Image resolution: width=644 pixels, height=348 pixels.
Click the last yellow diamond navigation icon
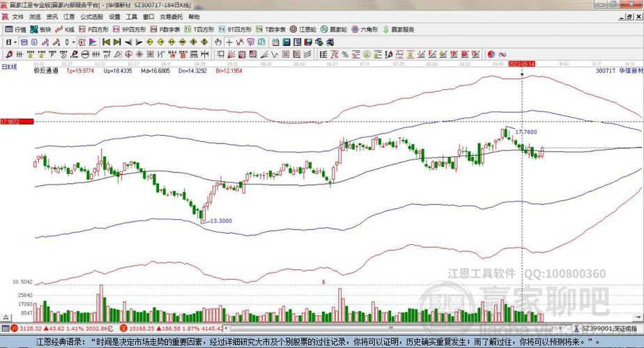[x=204, y=42]
